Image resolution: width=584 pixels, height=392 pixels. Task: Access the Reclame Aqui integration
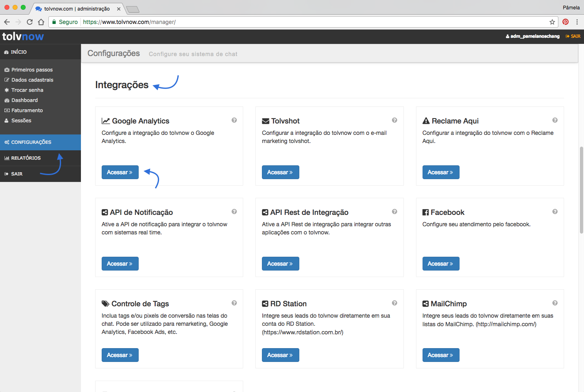pyautogui.click(x=441, y=172)
